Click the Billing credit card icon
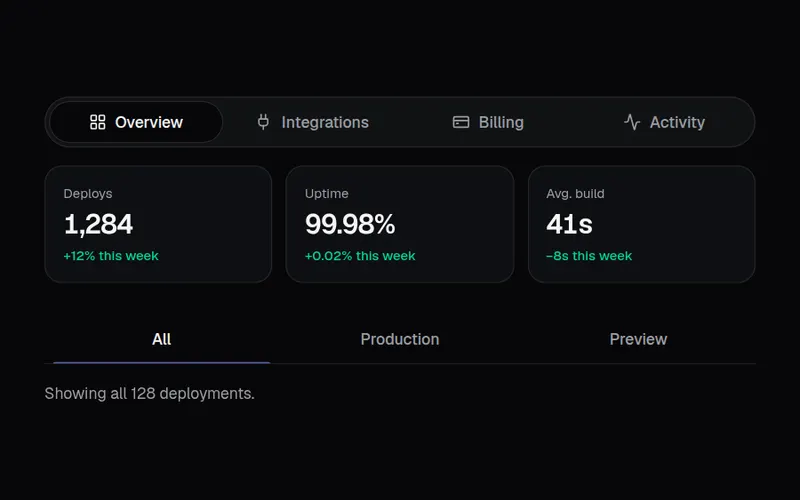 [461, 122]
